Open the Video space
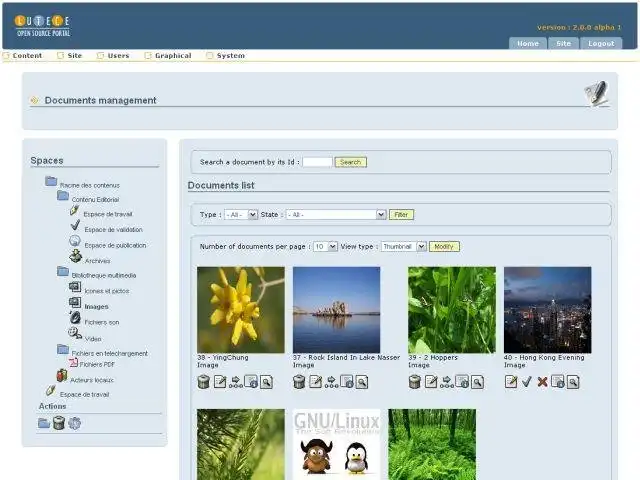Screen dimensions: 640x480 [x=93, y=339]
